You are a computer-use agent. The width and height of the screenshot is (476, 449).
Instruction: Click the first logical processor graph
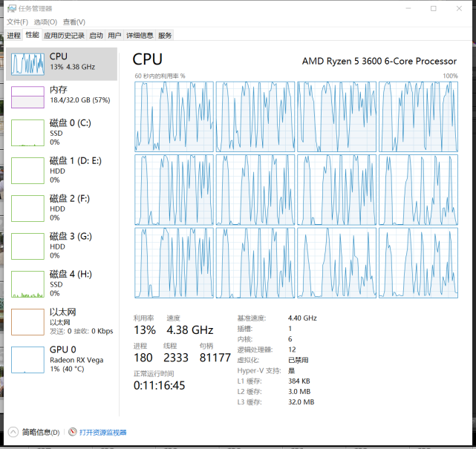click(174, 117)
